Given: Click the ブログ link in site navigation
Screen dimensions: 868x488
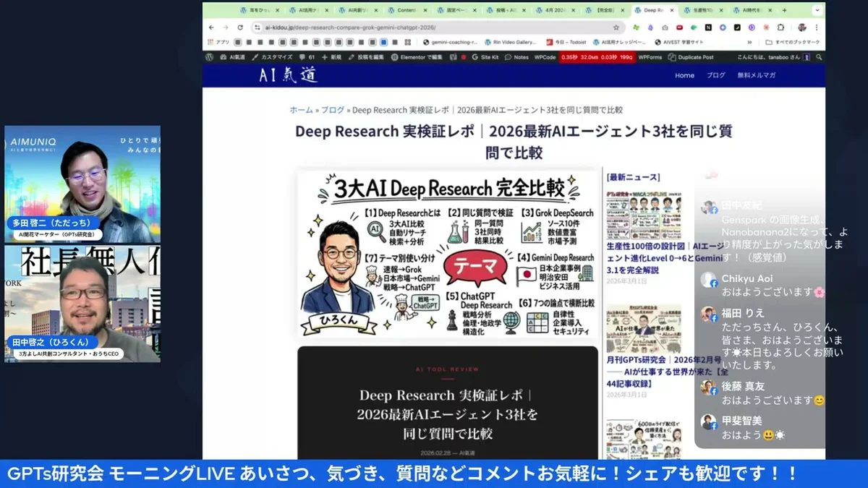Looking at the screenshot, I should 716,75.
